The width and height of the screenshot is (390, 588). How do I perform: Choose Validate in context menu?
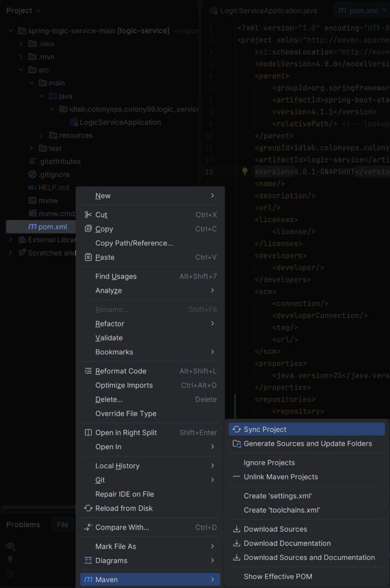pos(150,338)
